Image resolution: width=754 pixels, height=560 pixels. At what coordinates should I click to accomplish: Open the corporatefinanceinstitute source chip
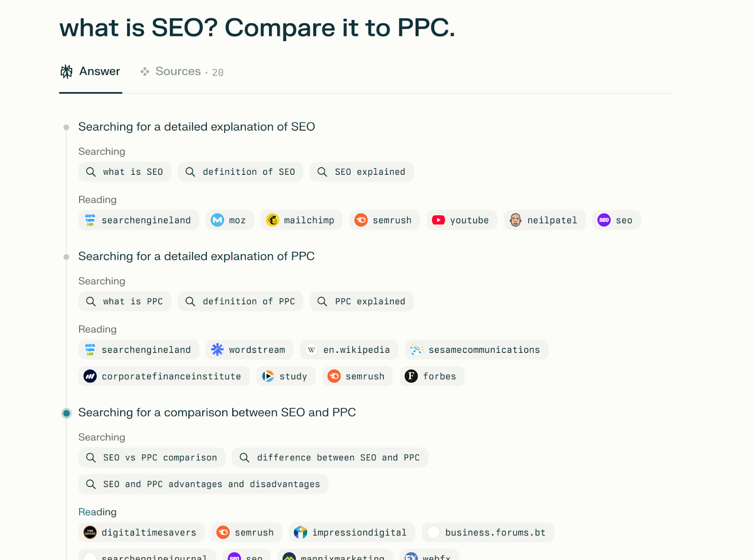164,376
